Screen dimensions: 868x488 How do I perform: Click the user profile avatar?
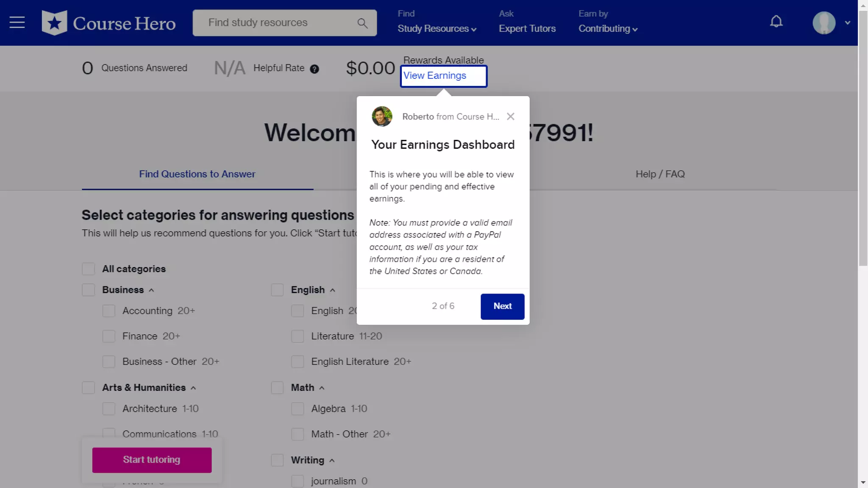point(823,23)
